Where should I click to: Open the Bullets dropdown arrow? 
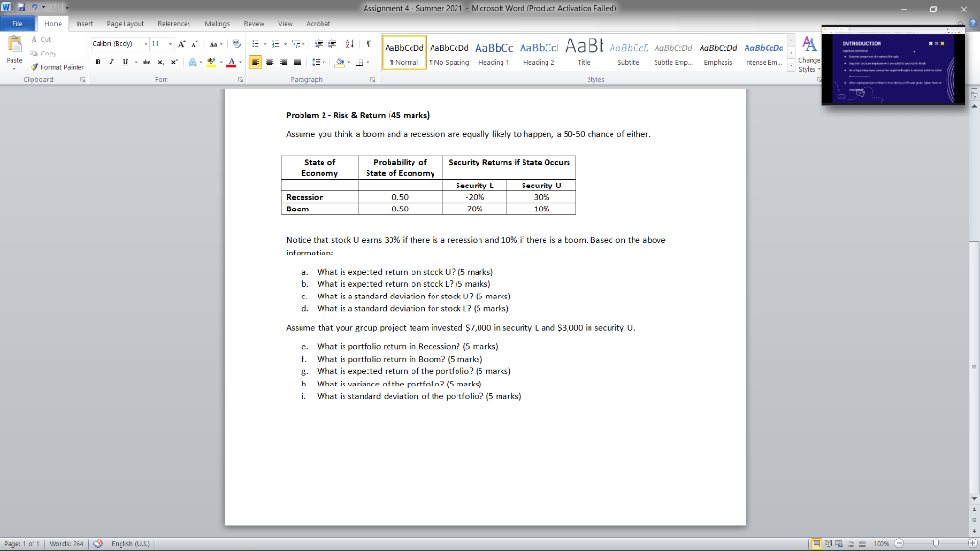265,43
